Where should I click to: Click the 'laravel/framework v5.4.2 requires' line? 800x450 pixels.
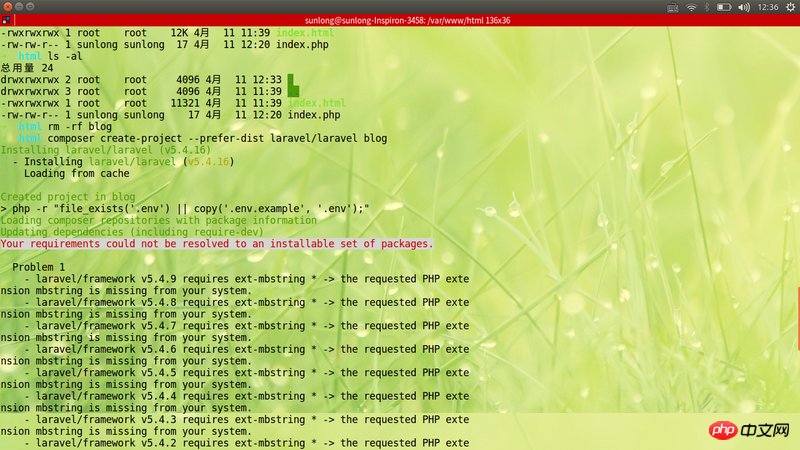[247, 443]
